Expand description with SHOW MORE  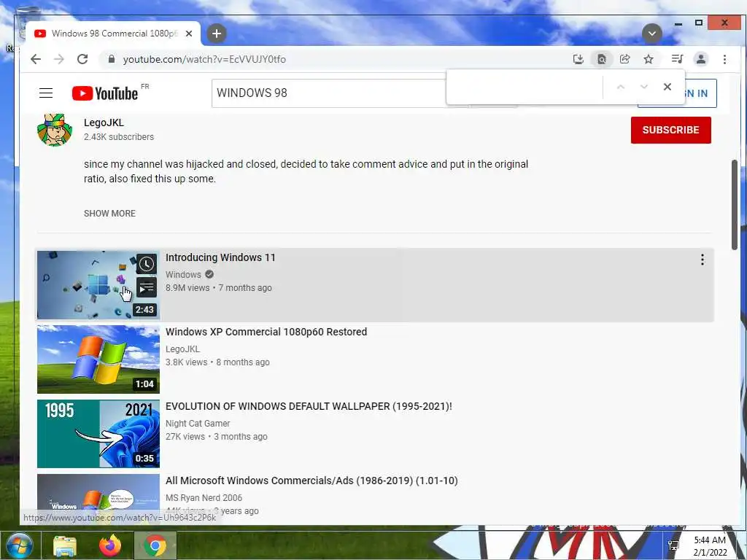click(x=109, y=214)
